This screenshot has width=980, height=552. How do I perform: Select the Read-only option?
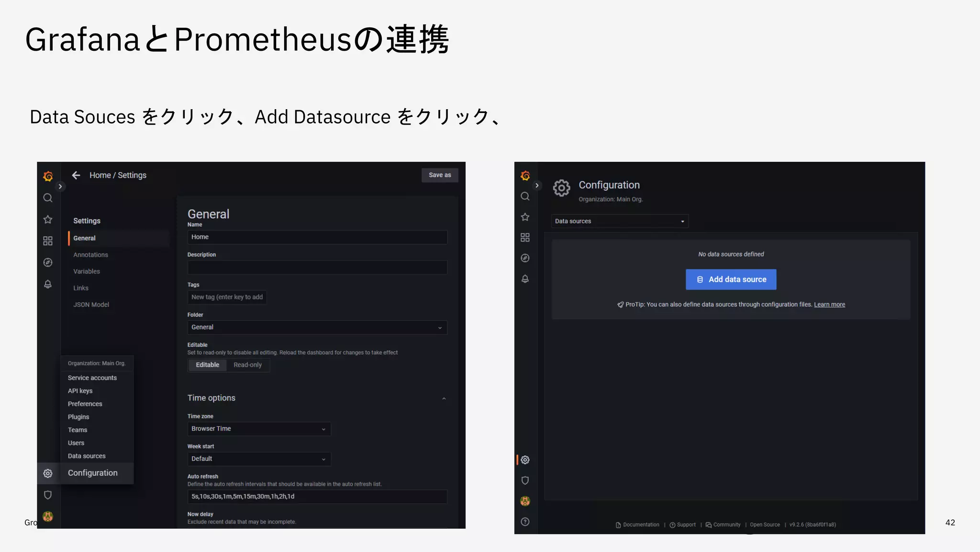pyautogui.click(x=247, y=365)
